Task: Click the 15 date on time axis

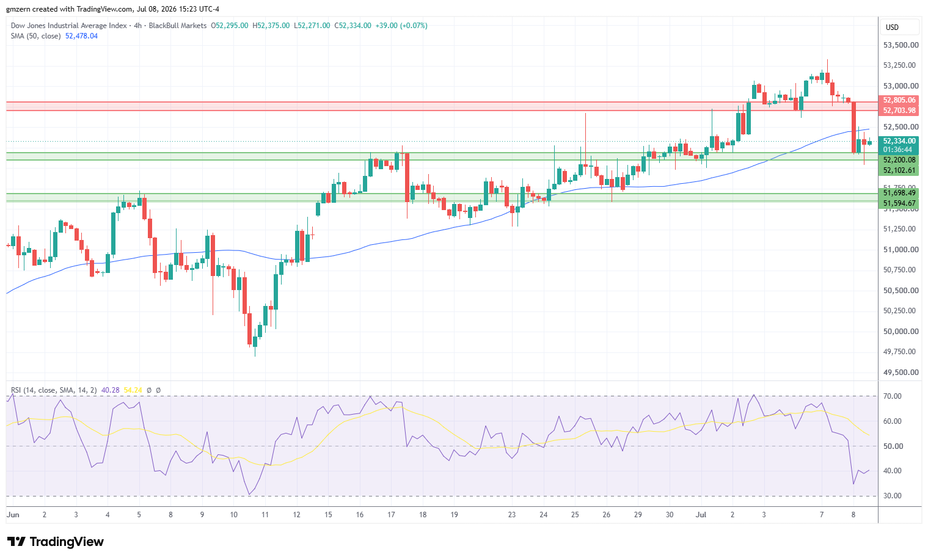Action: click(328, 515)
